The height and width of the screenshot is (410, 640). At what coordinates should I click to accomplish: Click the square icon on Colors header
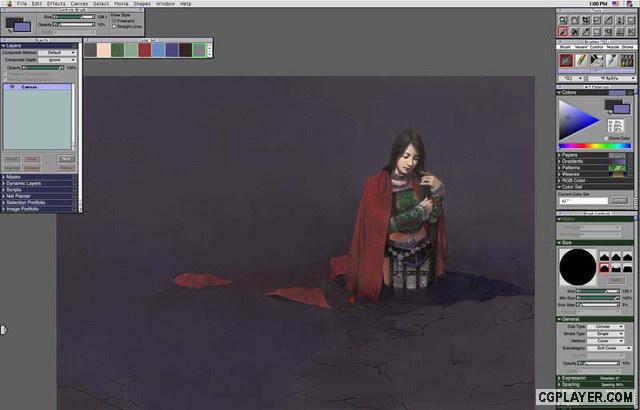[x=630, y=93]
